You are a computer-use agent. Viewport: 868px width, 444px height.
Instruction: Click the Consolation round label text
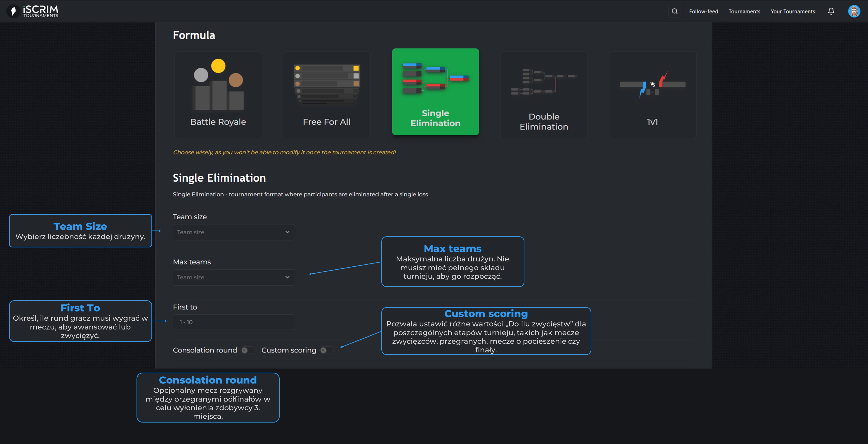coord(205,350)
